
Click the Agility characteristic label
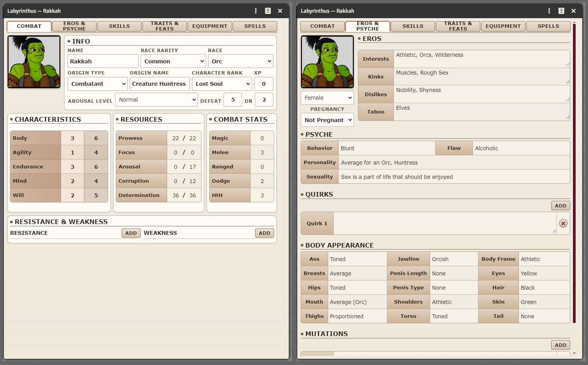click(36, 153)
